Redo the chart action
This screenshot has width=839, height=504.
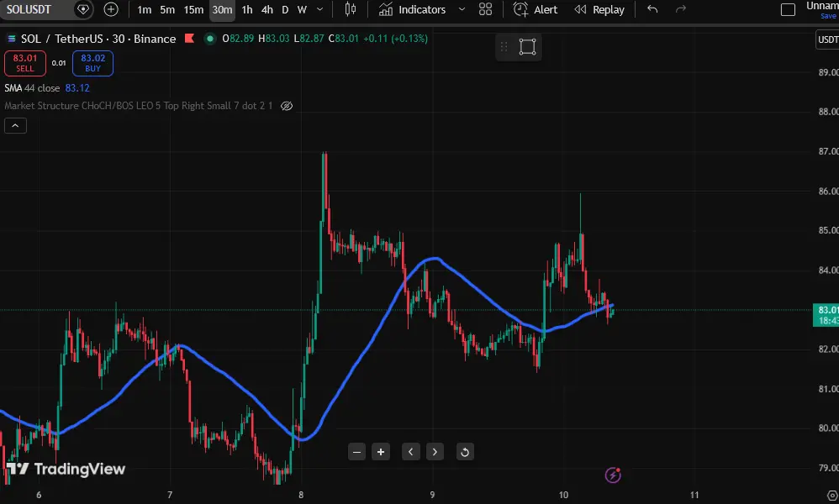tap(681, 9)
